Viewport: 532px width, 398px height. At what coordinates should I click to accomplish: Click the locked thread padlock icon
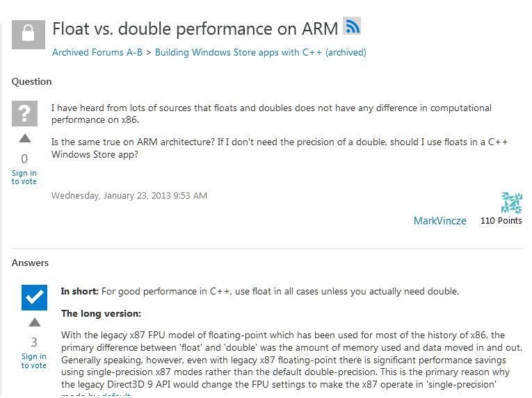pos(29,35)
